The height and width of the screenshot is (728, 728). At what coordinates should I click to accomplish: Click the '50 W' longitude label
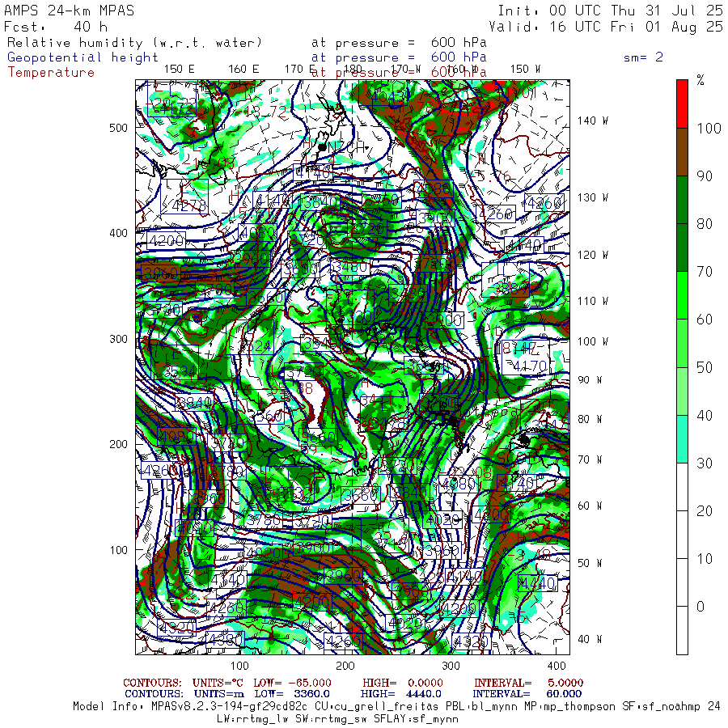pyautogui.click(x=590, y=563)
